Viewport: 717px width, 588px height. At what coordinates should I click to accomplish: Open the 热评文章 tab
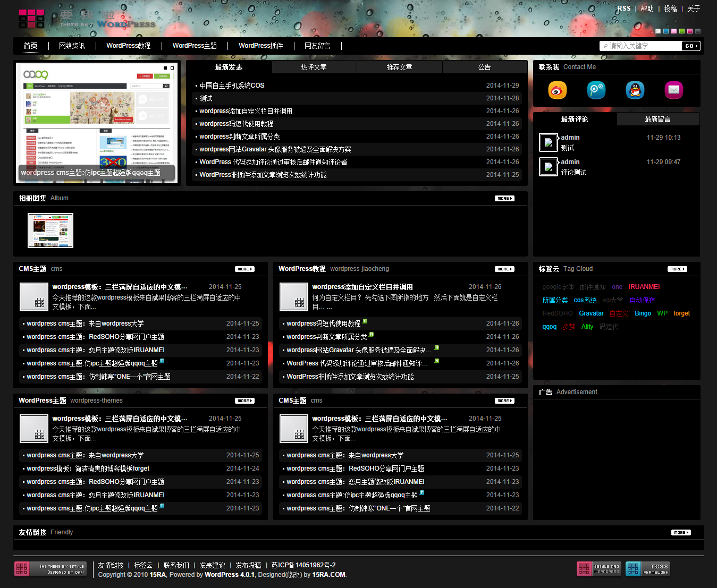[x=314, y=67]
